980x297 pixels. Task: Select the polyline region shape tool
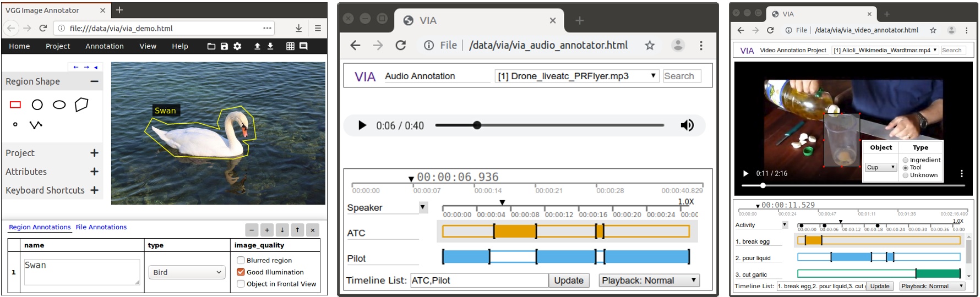tap(36, 125)
